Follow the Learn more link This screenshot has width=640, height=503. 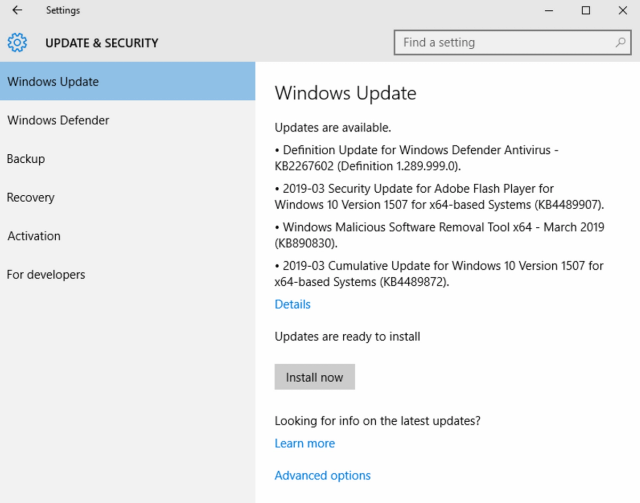coord(305,443)
